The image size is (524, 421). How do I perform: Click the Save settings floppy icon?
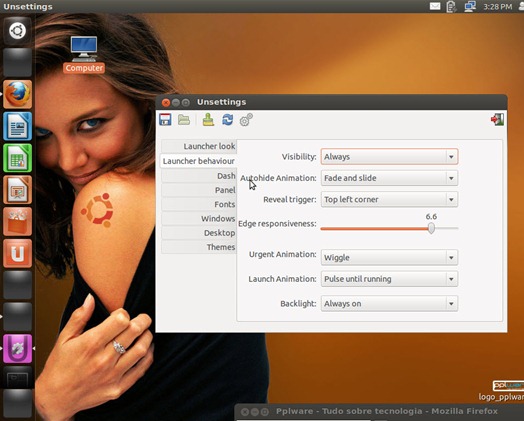tap(165, 120)
